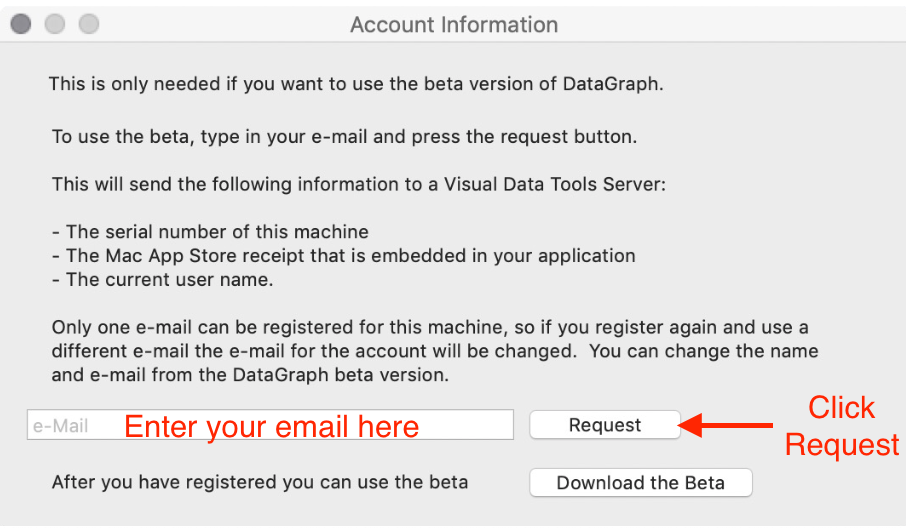Screen dimensions: 906x528
Task: Close the Account Information window
Action: pos(21,24)
